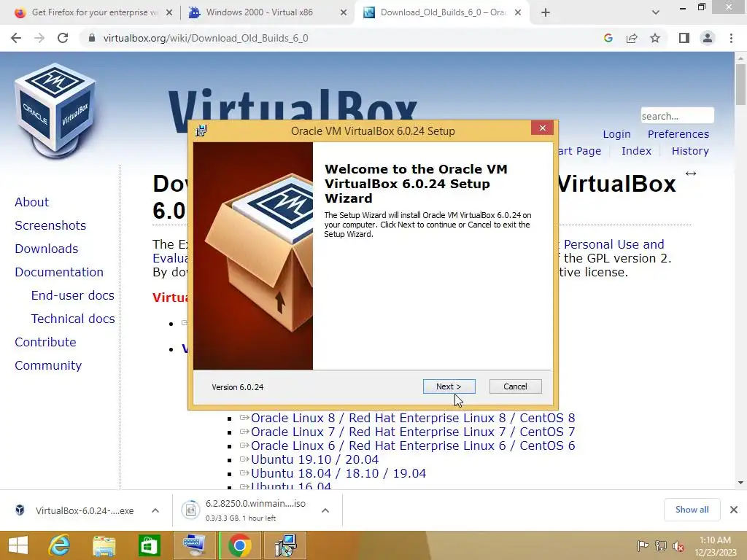Open Chrome's three-dot menu
The image size is (747, 560).
[x=731, y=38]
